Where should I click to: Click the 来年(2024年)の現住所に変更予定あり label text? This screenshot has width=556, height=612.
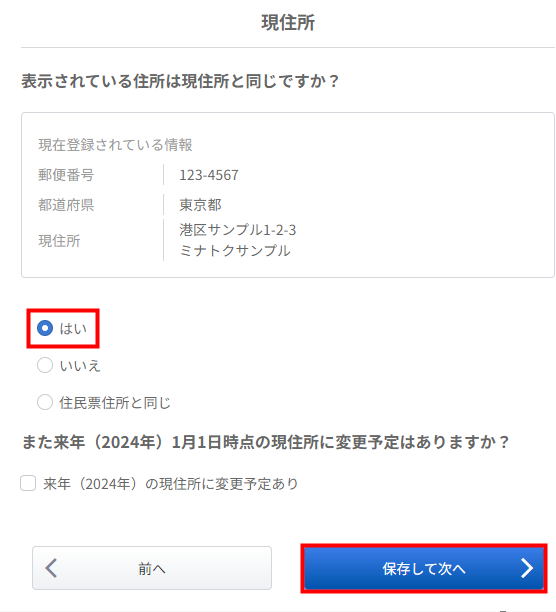(171, 484)
